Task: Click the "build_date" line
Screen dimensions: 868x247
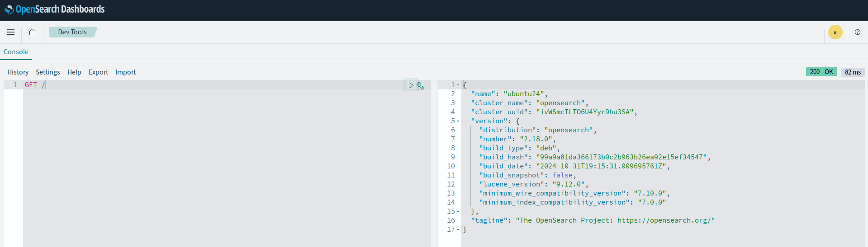Action: 574,166
